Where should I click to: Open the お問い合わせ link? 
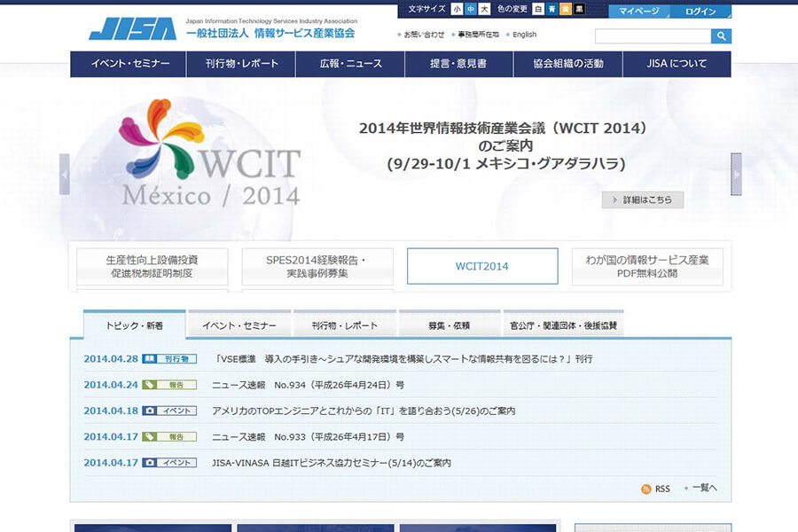click(424, 35)
